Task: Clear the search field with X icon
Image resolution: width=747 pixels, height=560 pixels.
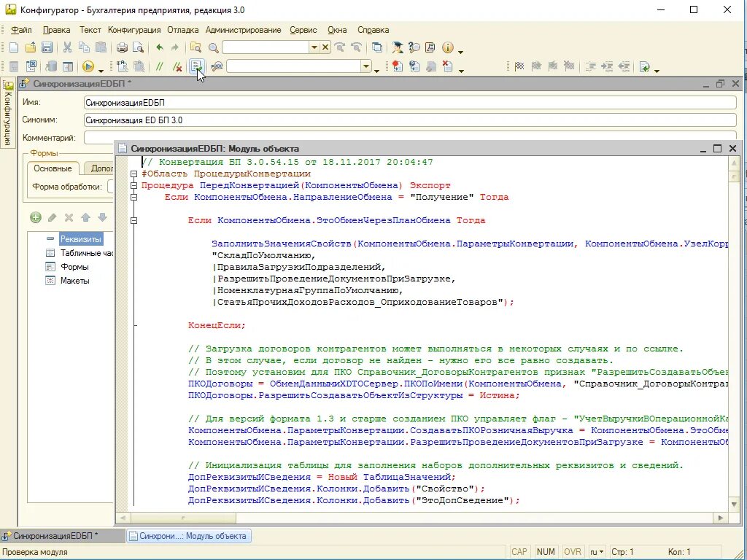Action: click(x=325, y=47)
